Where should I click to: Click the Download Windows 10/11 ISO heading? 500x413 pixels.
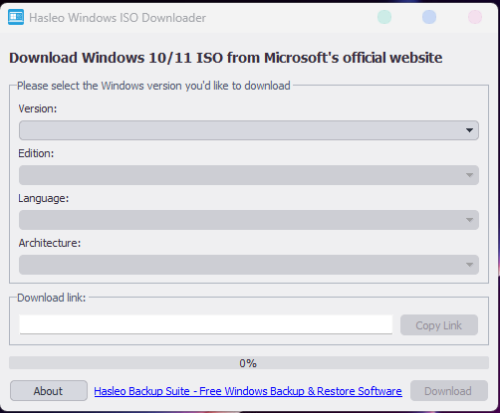pos(226,58)
